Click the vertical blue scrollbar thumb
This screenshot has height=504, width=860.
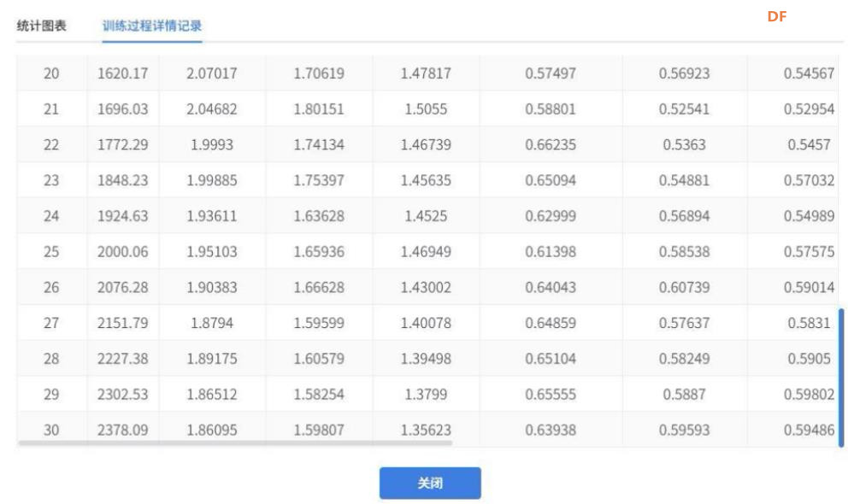tap(841, 378)
